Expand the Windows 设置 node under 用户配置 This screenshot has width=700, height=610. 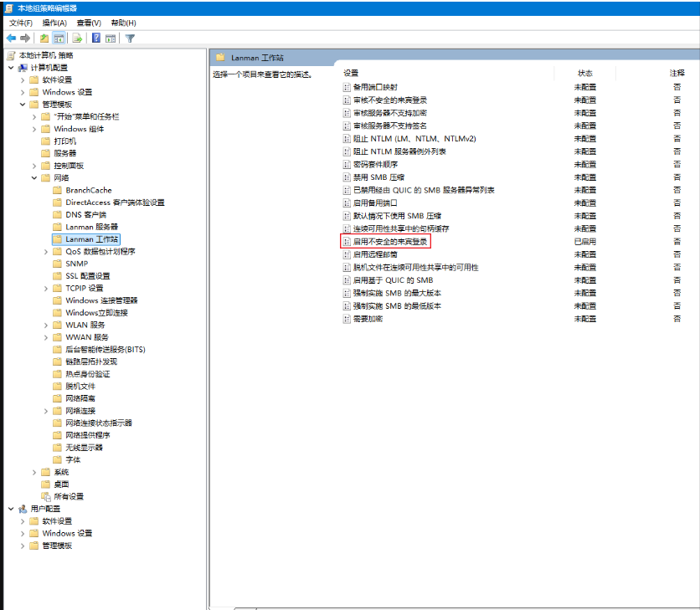23,533
